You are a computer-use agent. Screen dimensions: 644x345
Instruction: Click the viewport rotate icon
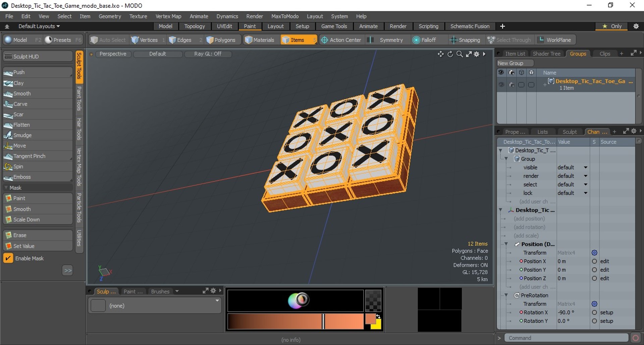[x=450, y=54]
